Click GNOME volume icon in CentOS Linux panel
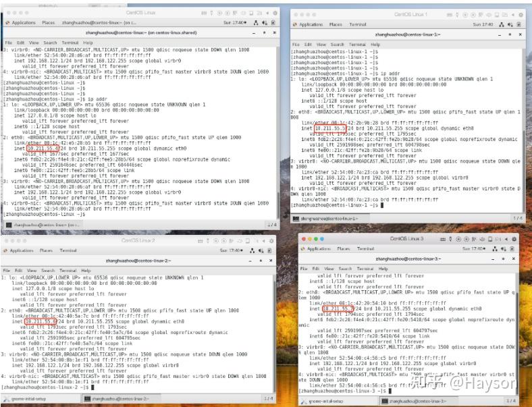The width and height of the screenshot is (532, 407). tap(264, 23)
